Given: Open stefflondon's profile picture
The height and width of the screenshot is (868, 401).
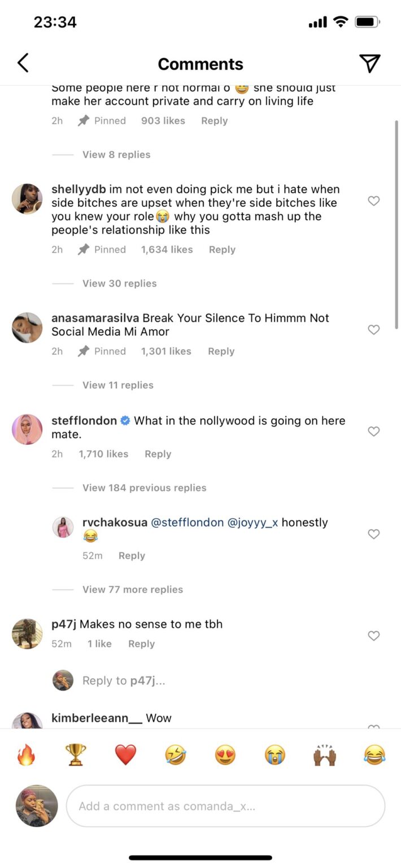Looking at the screenshot, I should (27, 429).
